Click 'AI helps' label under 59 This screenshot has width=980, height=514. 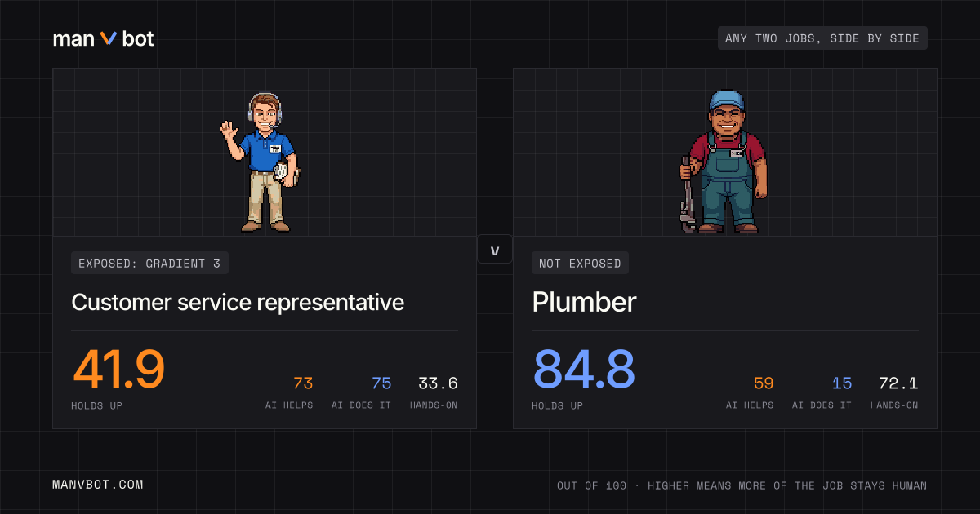coord(750,405)
